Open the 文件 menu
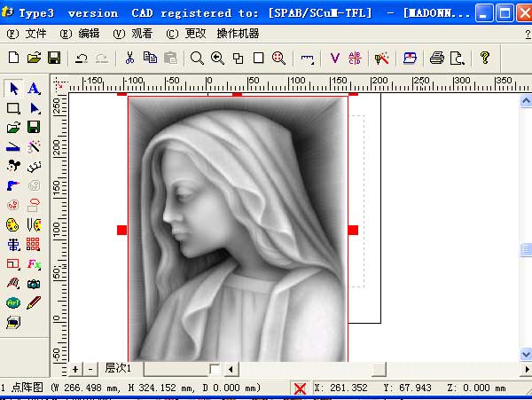 (27, 34)
